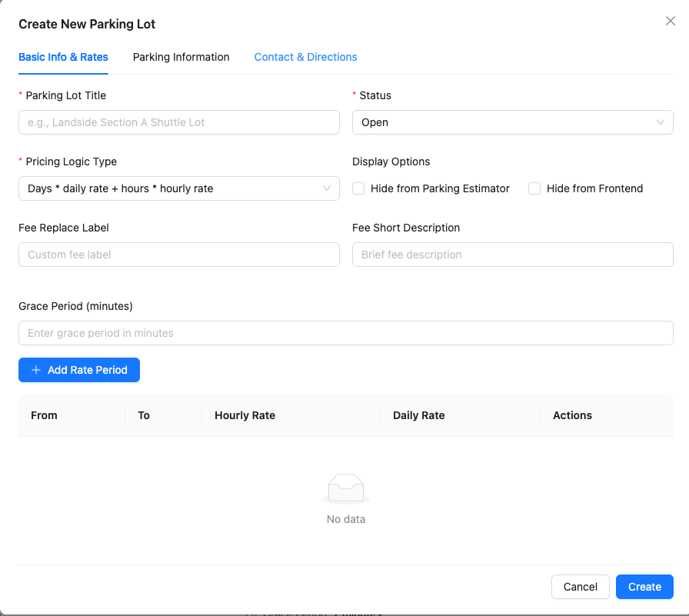This screenshot has width=689, height=616.
Task: Click the No data inbox icon
Action: pos(345,488)
